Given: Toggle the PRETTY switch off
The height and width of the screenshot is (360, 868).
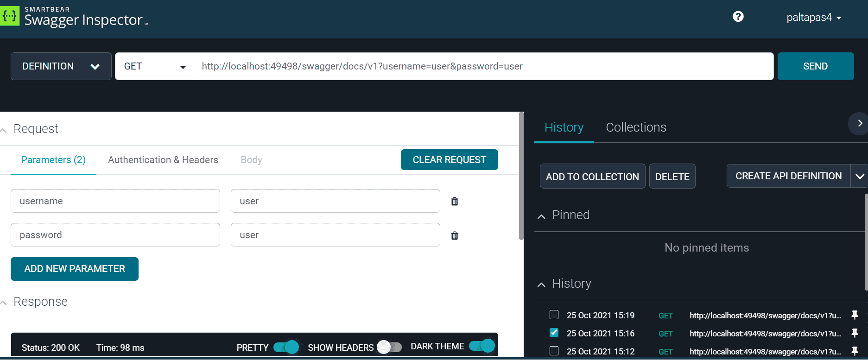Looking at the screenshot, I should 286,347.
